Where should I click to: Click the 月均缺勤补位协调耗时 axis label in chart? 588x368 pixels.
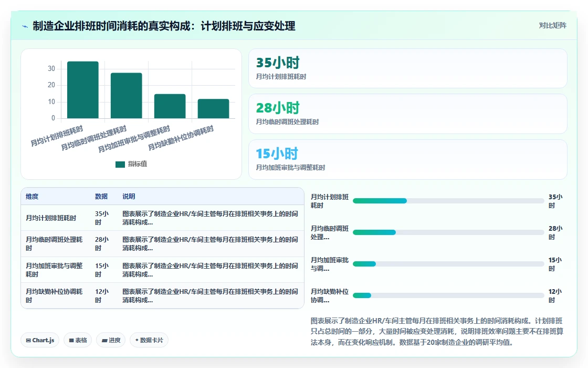point(181,138)
